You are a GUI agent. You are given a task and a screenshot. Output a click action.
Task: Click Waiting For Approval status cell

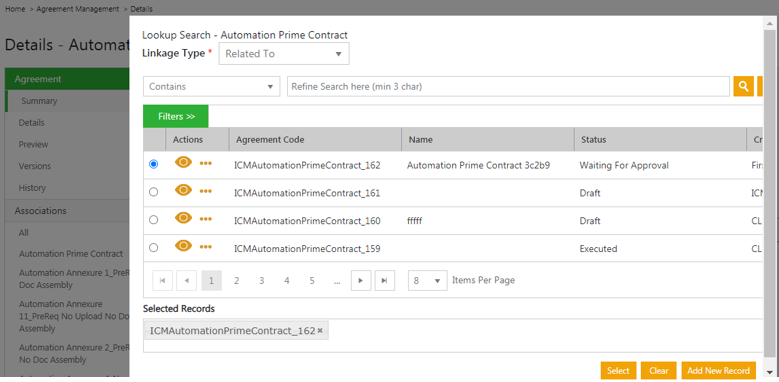pyautogui.click(x=624, y=165)
